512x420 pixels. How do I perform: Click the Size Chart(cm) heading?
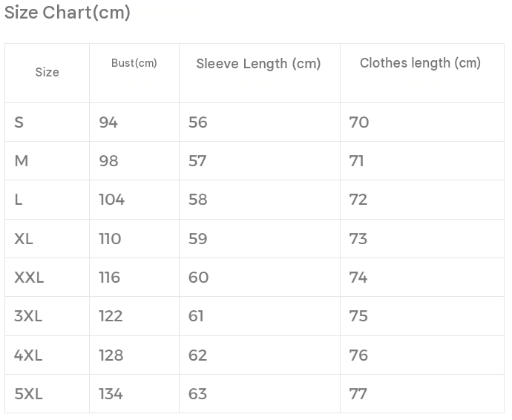pyautogui.click(x=68, y=13)
